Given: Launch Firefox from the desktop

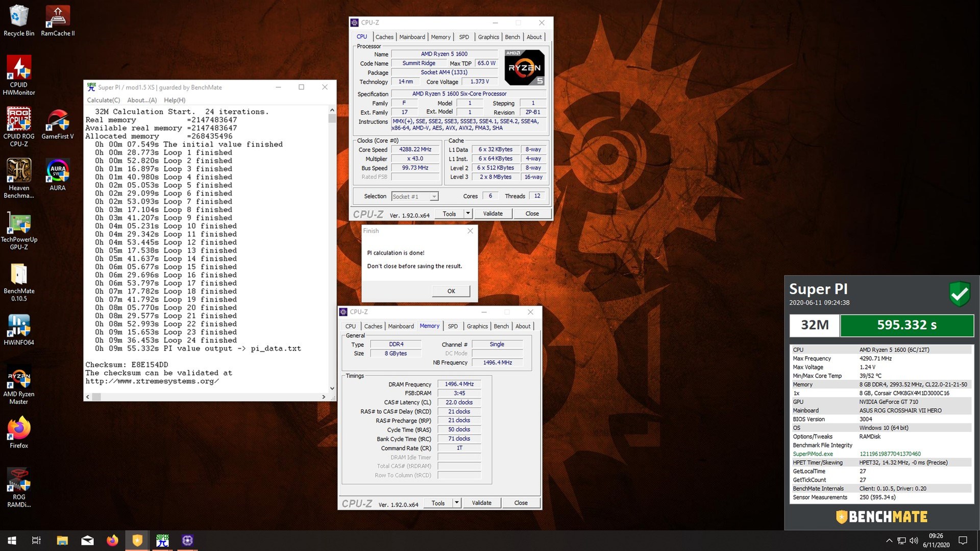Looking at the screenshot, I should pyautogui.click(x=19, y=433).
